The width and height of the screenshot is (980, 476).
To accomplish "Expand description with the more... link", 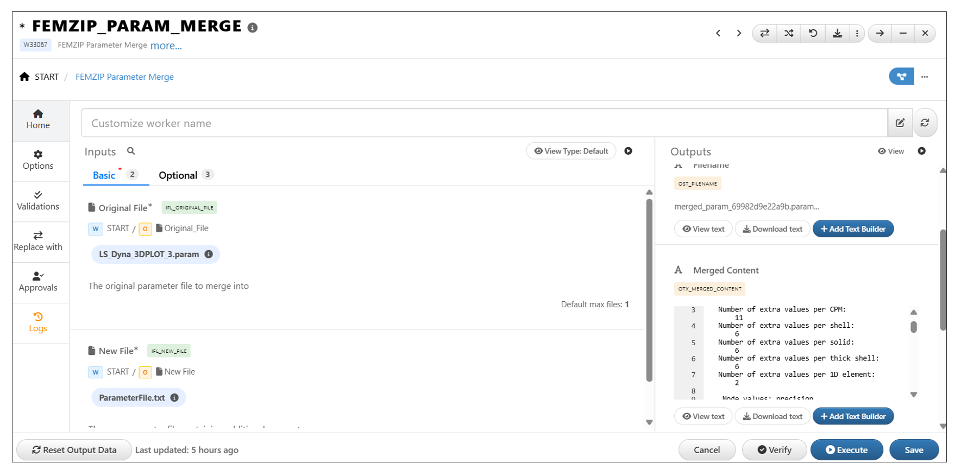I will click(166, 46).
